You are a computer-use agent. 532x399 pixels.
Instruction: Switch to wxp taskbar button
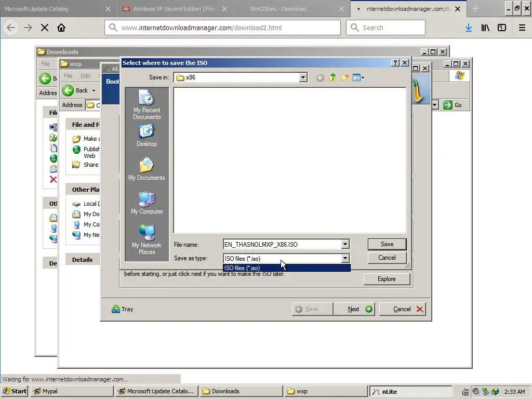coord(326,391)
